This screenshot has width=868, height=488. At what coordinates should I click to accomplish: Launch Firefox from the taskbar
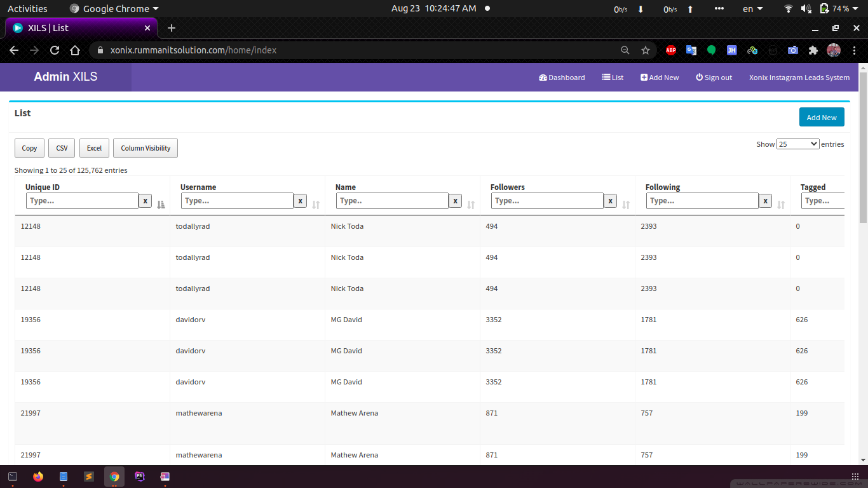point(38,477)
